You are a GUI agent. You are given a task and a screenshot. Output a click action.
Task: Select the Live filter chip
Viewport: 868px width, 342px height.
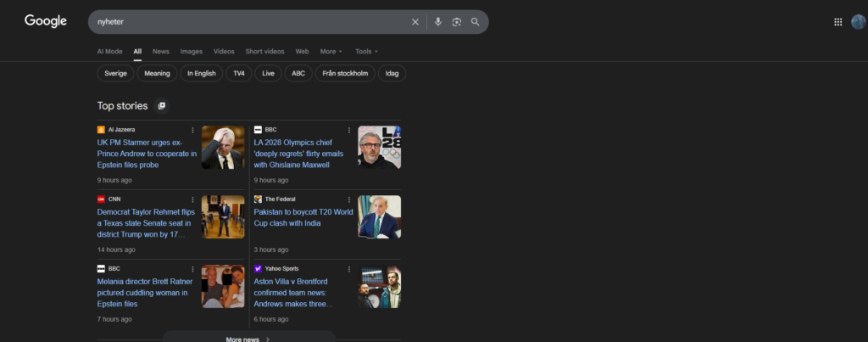(269, 73)
